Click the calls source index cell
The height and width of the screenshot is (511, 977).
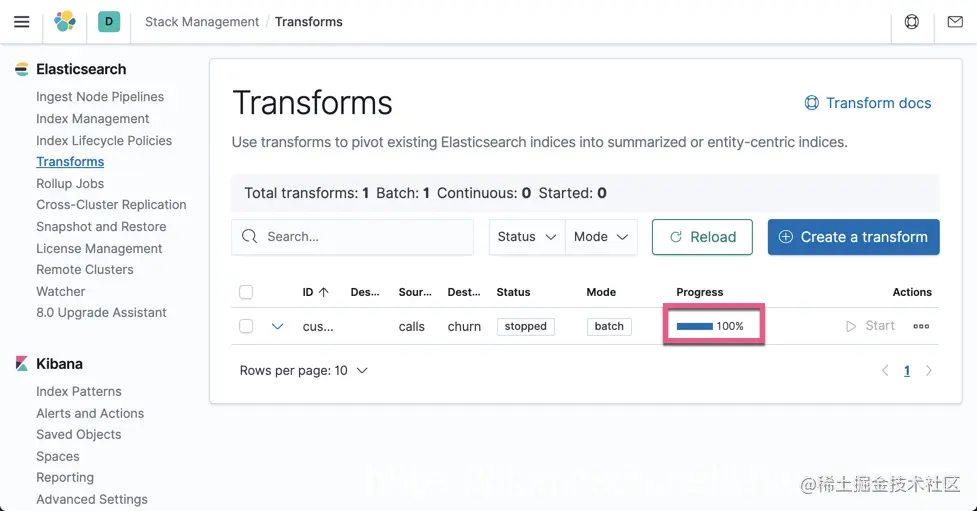click(412, 327)
